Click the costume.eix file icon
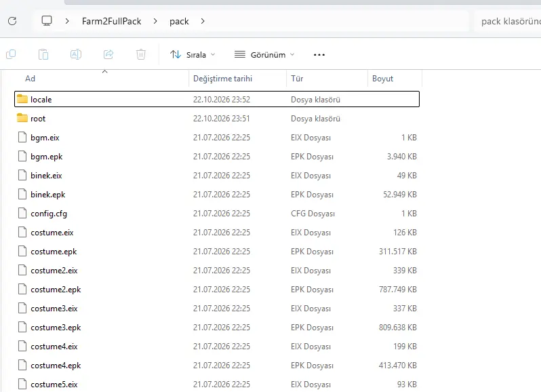The image size is (541, 392). point(22,232)
